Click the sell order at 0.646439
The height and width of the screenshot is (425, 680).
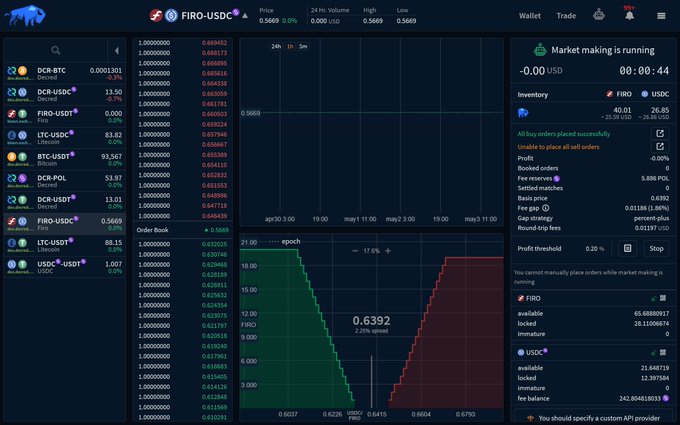pos(182,216)
